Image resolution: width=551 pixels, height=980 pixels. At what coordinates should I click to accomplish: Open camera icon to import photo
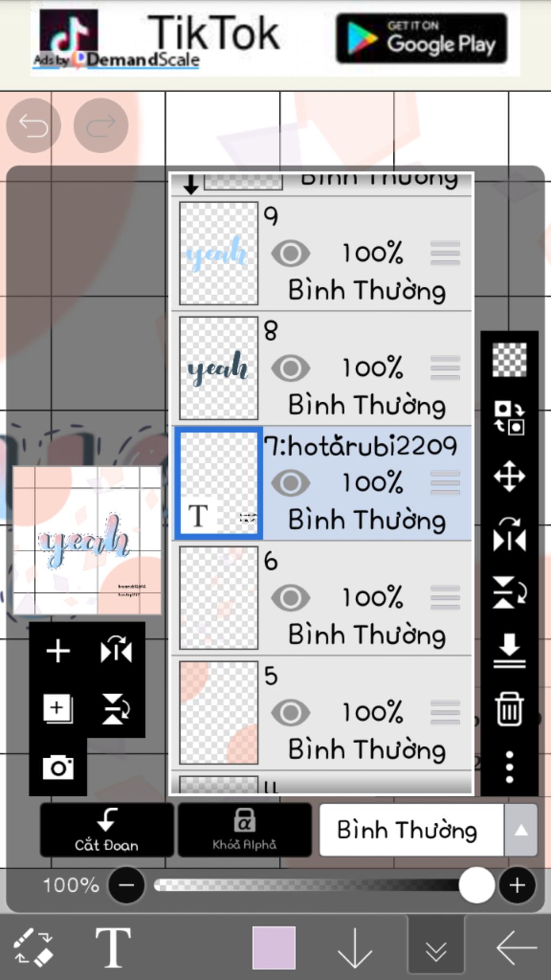(x=58, y=767)
